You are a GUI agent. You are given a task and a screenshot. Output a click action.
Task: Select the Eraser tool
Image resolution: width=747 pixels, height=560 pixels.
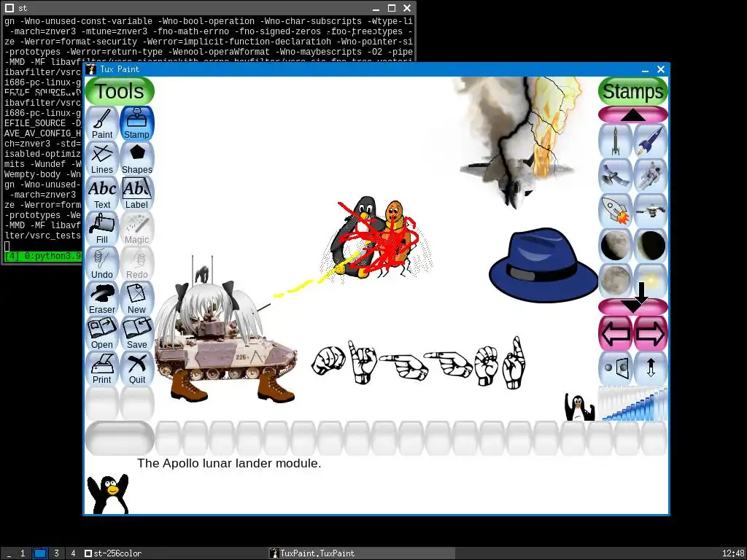102,298
